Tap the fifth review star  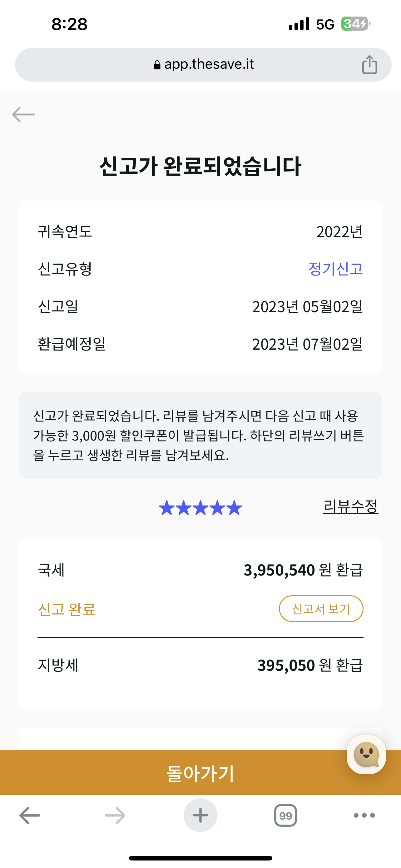click(x=234, y=508)
